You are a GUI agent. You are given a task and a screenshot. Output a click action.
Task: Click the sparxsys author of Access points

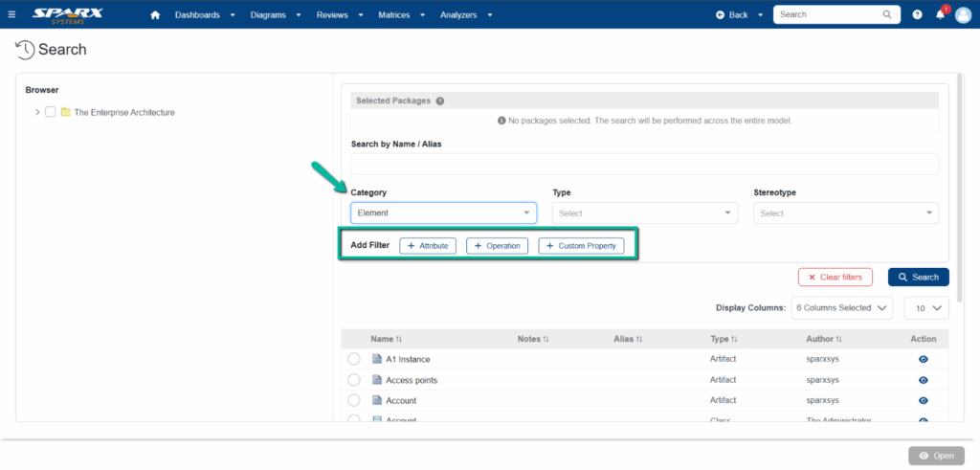822,380
